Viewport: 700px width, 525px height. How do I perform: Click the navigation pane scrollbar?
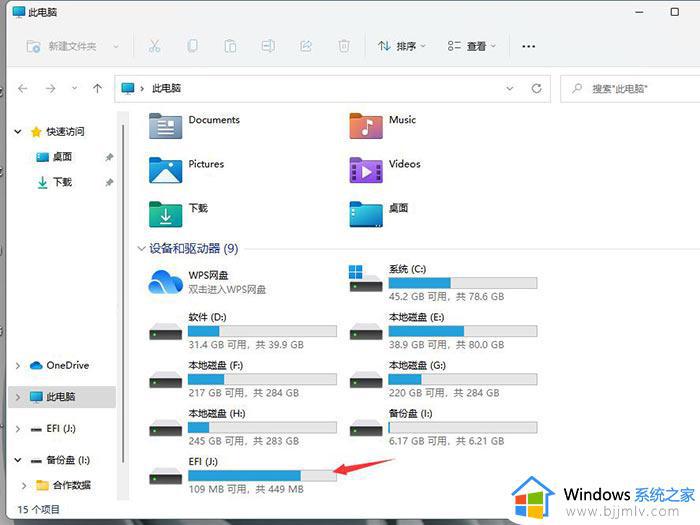(123, 295)
